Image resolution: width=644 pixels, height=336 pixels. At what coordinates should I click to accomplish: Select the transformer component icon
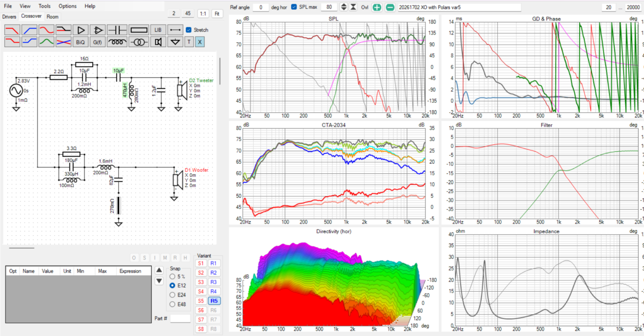[139, 42]
